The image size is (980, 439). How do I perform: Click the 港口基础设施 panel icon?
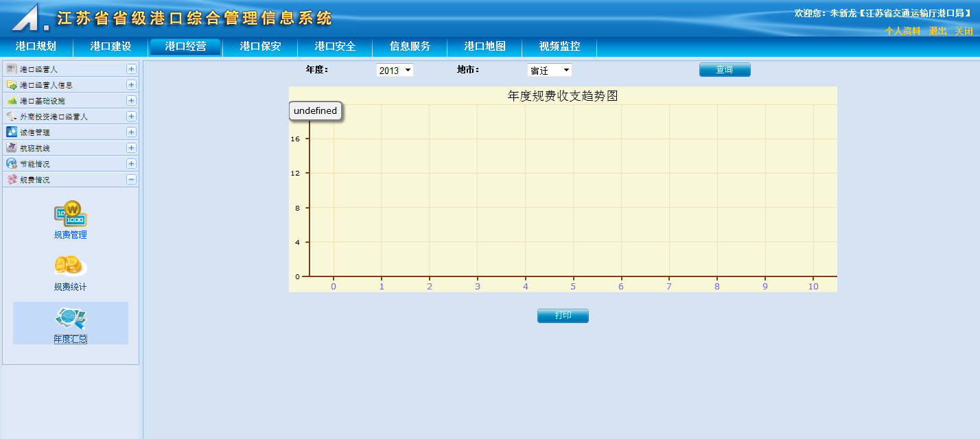point(12,101)
